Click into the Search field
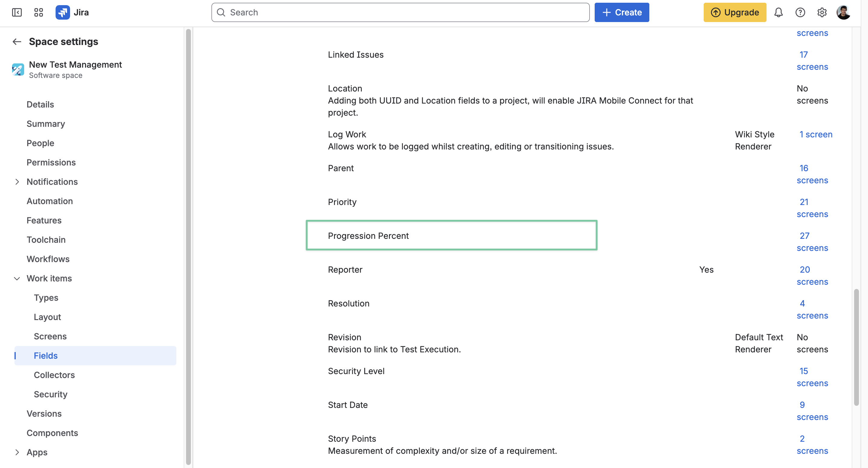 point(400,12)
